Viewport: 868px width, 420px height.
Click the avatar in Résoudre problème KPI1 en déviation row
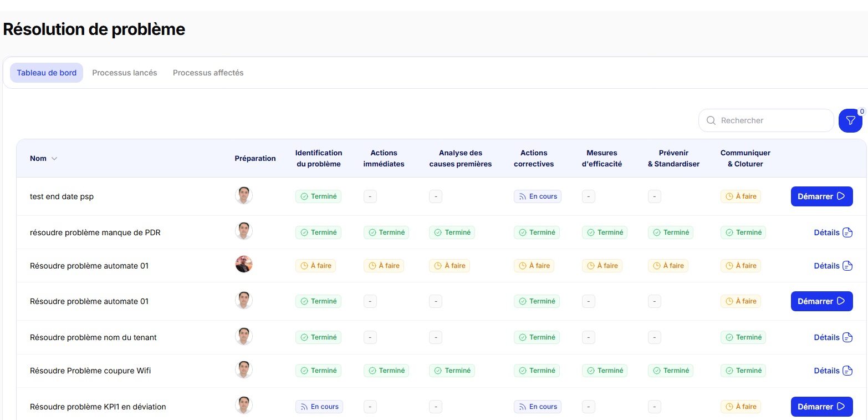click(244, 406)
